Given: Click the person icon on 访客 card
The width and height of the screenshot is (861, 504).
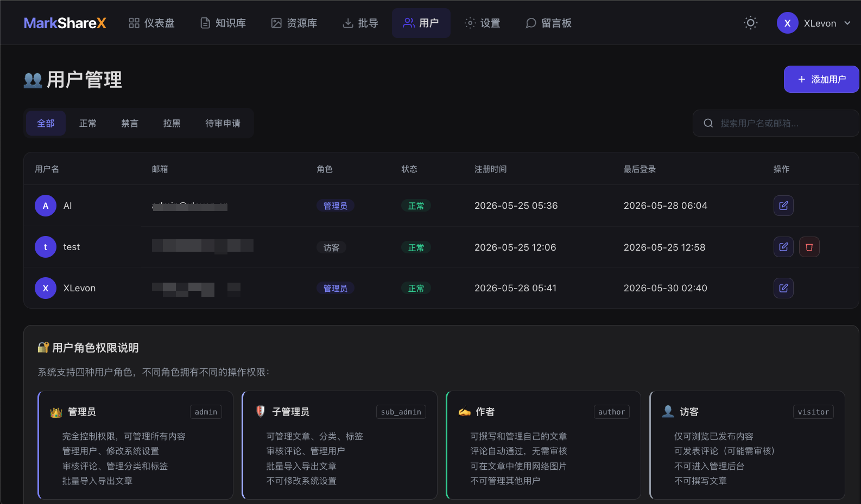Looking at the screenshot, I should tap(668, 411).
